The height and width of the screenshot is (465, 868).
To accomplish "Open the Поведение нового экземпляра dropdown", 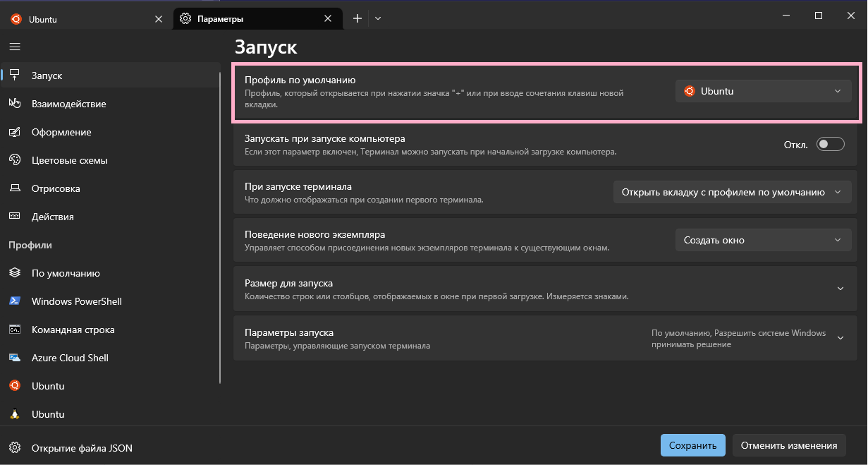I will 763,240.
